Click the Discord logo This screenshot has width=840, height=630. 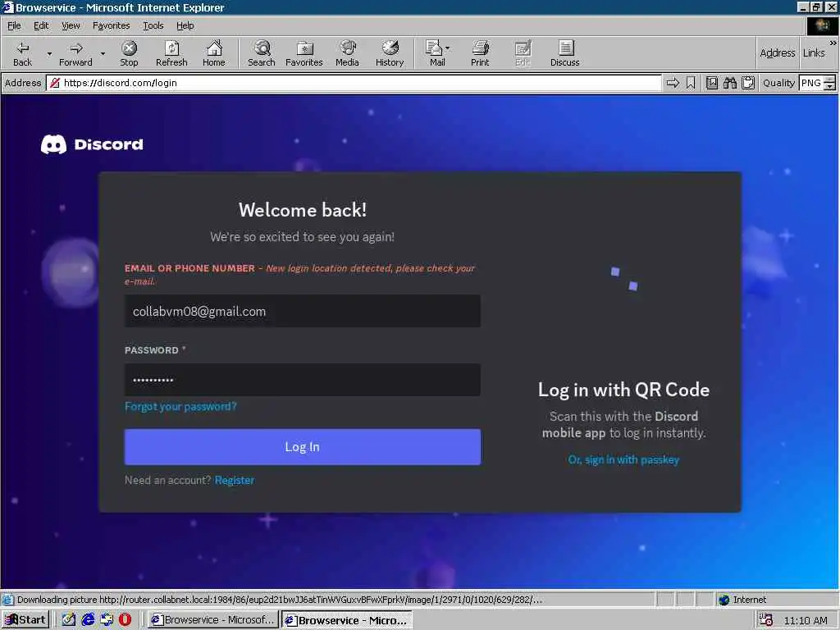click(x=92, y=144)
